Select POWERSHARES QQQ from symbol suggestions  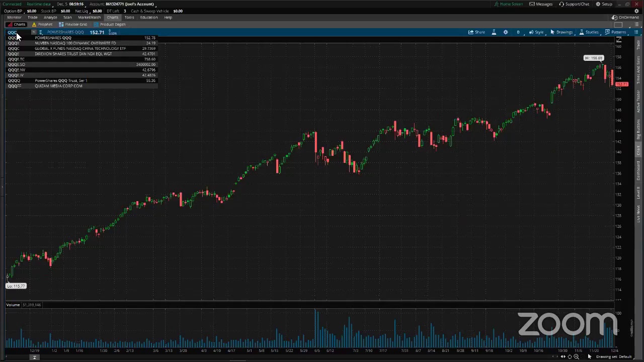pyautogui.click(x=82, y=38)
